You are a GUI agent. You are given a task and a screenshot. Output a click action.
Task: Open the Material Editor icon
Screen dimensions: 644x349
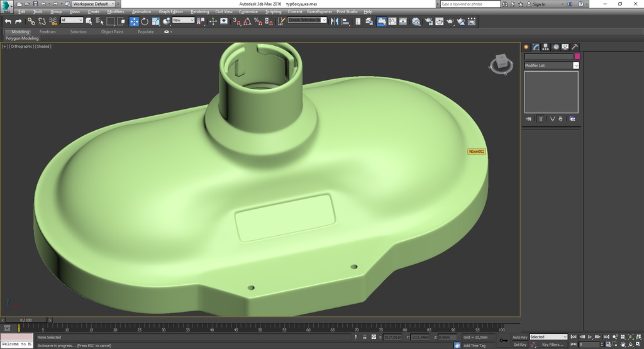point(416,21)
